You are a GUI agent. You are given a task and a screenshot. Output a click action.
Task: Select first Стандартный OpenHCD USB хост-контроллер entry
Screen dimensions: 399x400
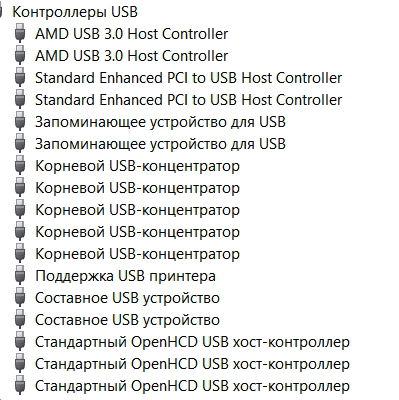[x=192, y=342]
